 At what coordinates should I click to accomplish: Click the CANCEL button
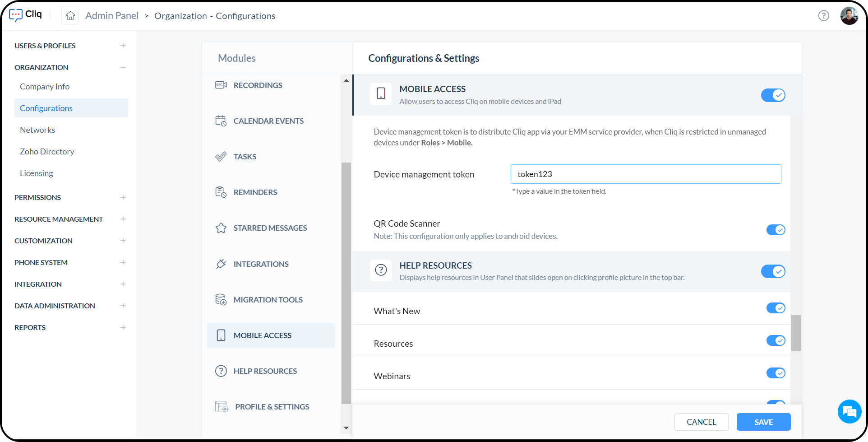[x=701, y=422]
